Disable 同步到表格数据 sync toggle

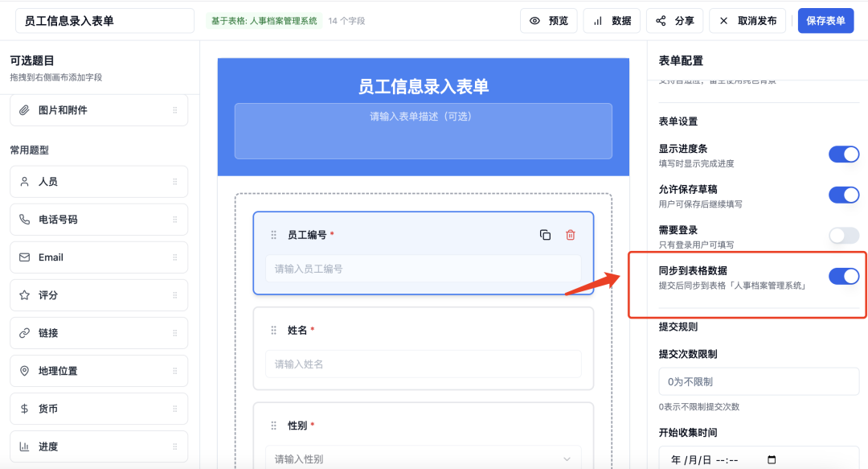(843, 275)
